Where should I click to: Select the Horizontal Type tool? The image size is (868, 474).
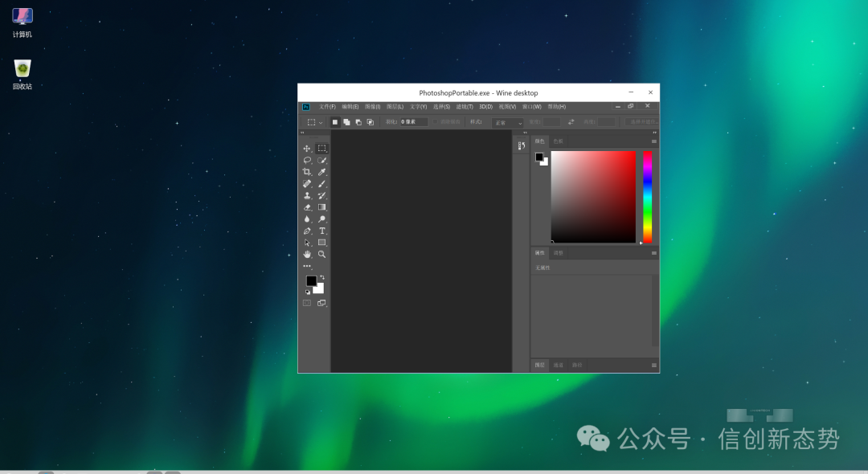point(321,231)
